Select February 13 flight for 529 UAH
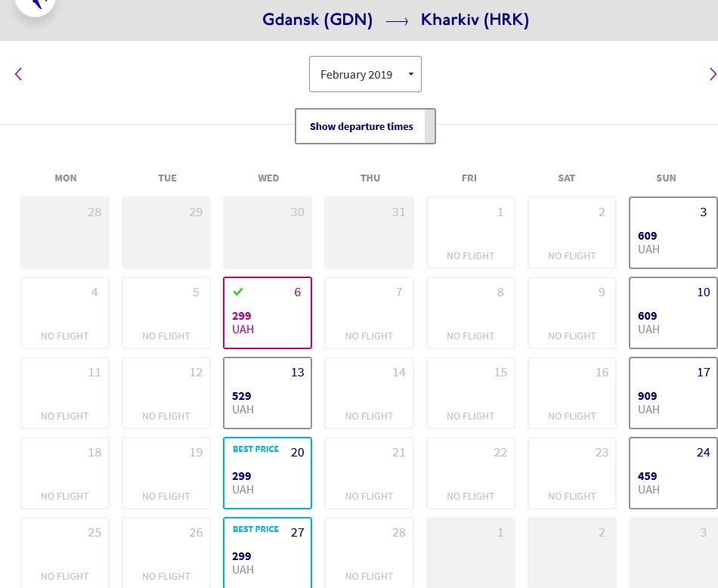Screen dimensions: 718x588 (x=268, y=393)
